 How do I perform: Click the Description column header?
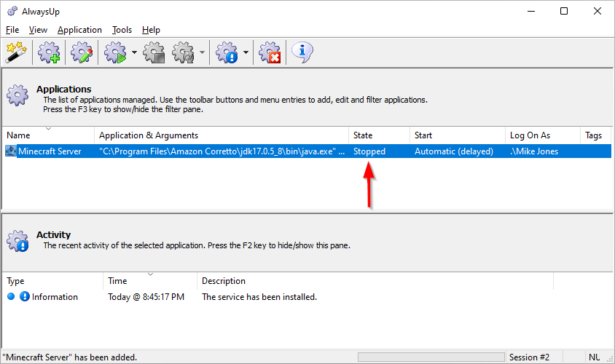click(x=375, y=281)
